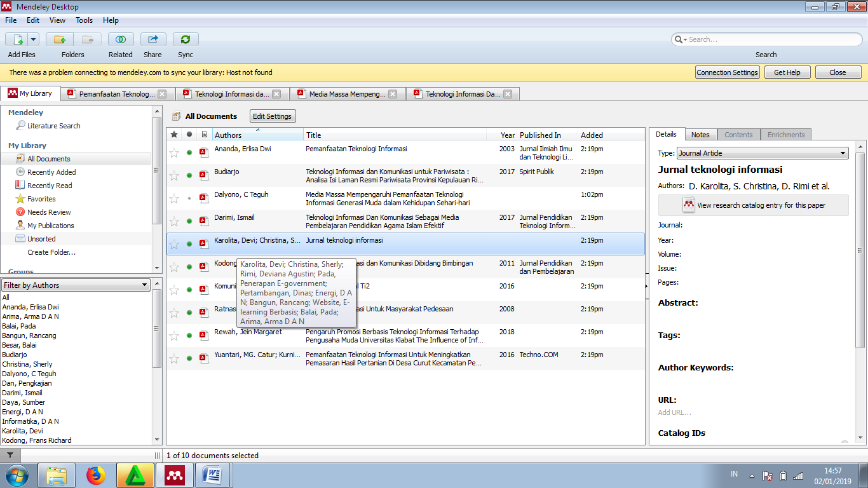
Task: Click the Connection Settings button
Action: 727,72
